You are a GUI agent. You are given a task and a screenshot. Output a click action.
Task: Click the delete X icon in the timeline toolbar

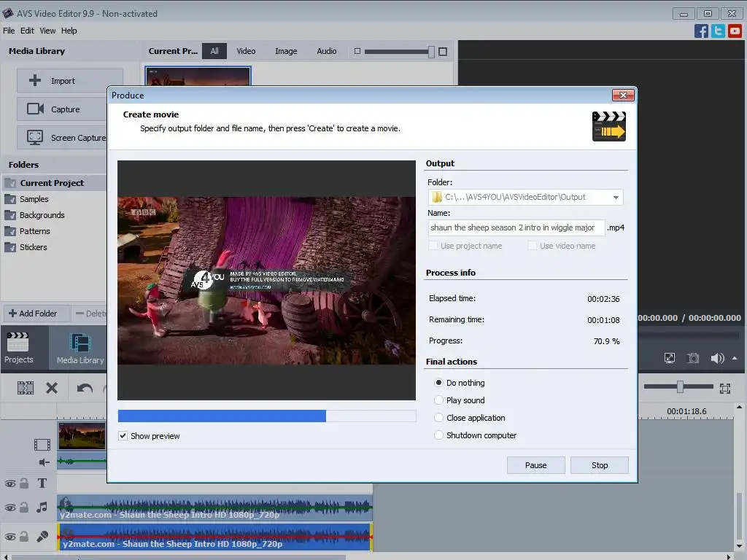[52, 388]
